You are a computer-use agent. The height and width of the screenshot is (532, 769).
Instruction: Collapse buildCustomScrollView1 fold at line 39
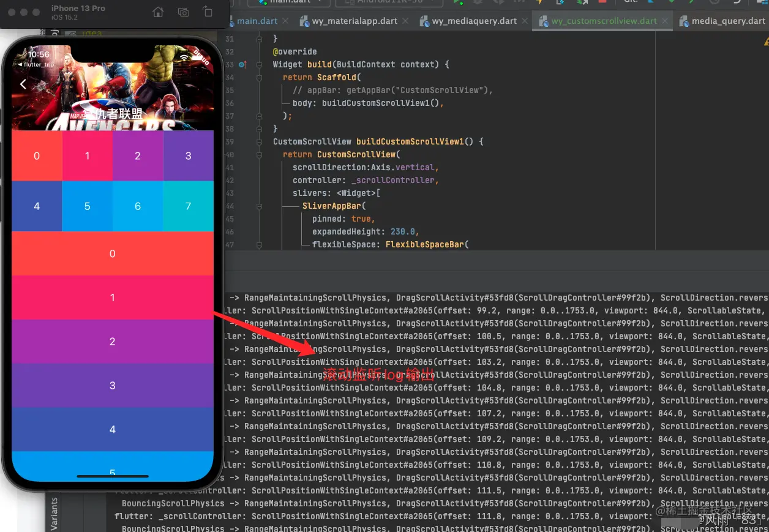(259, 141)
